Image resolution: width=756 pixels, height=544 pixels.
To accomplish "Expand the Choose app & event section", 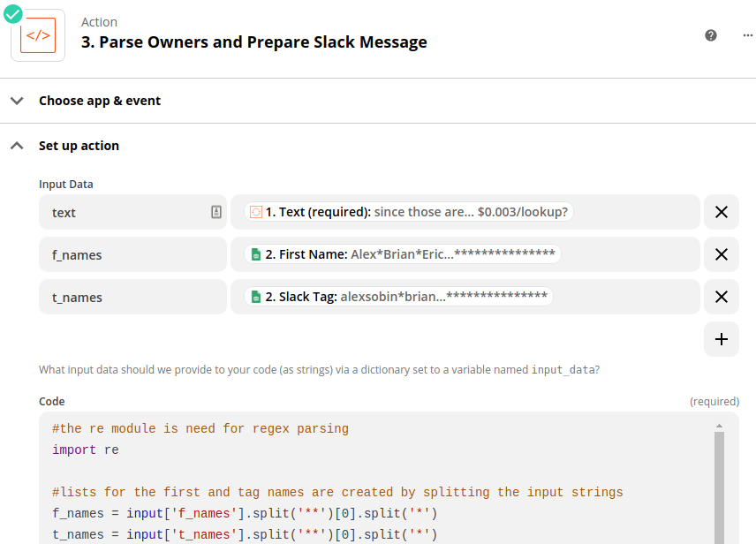I will click(x=17, y=101).
